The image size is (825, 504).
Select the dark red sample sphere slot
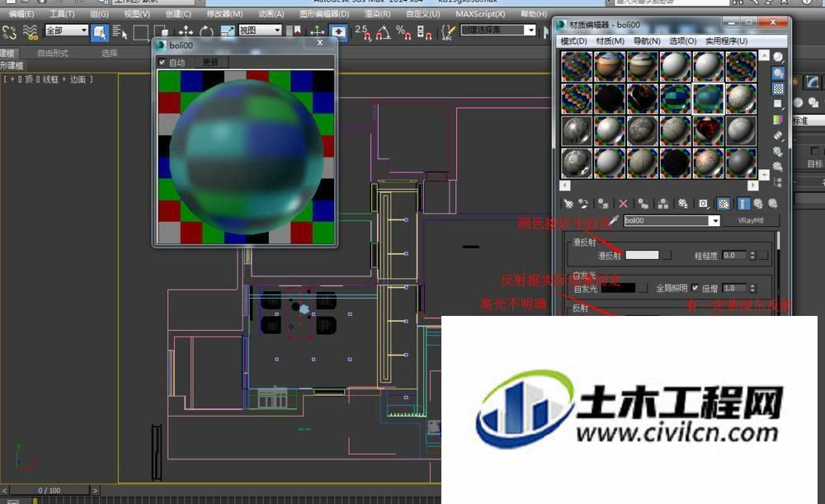tap(708, 130)
